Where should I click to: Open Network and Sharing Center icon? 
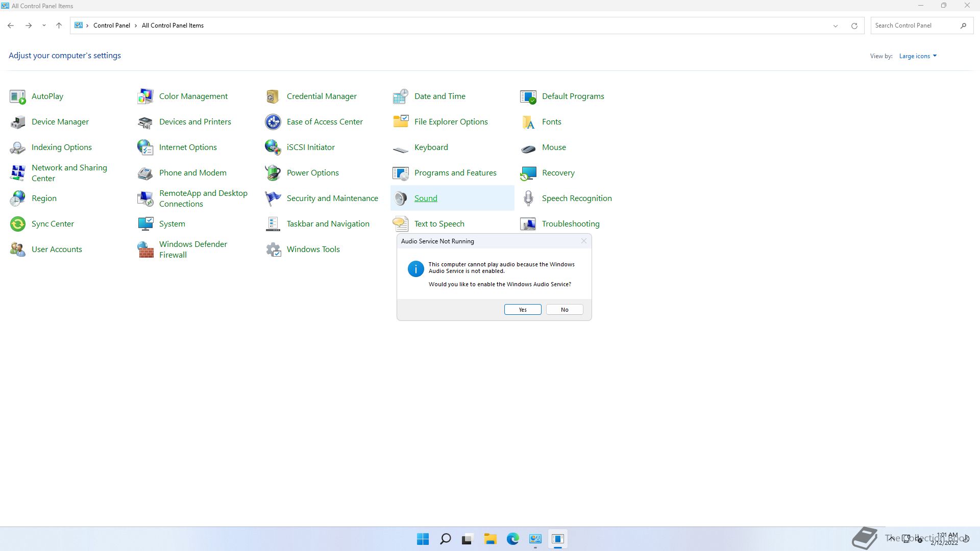17,173
